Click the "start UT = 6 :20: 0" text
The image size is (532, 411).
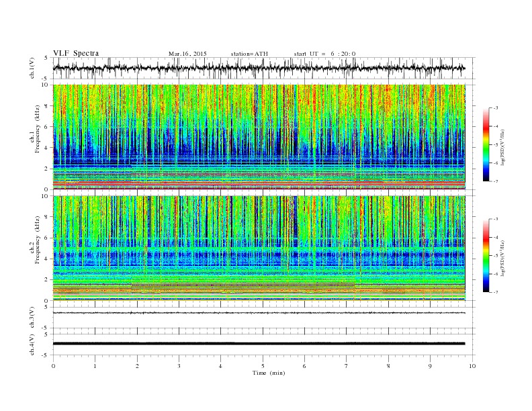pos(324,54)
